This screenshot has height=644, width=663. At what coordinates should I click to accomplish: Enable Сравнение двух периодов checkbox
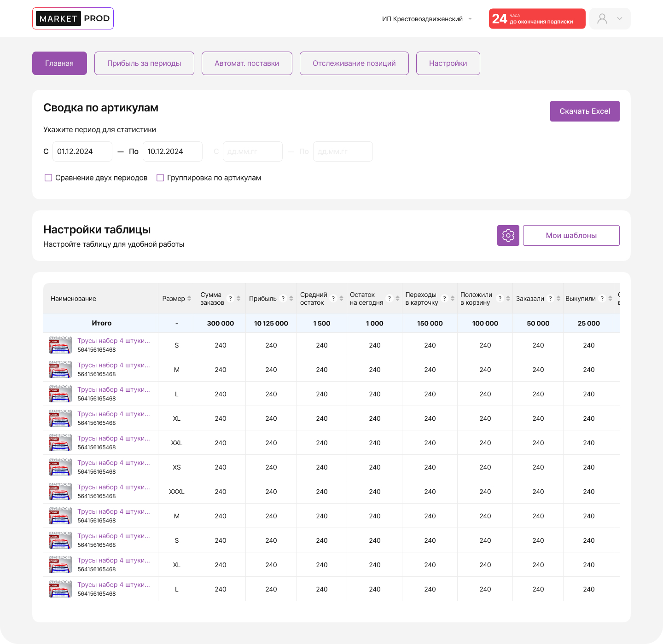48,178
